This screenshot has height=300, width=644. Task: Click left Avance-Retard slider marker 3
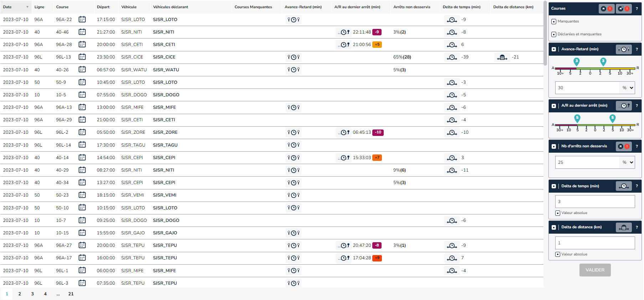(577, 61)
